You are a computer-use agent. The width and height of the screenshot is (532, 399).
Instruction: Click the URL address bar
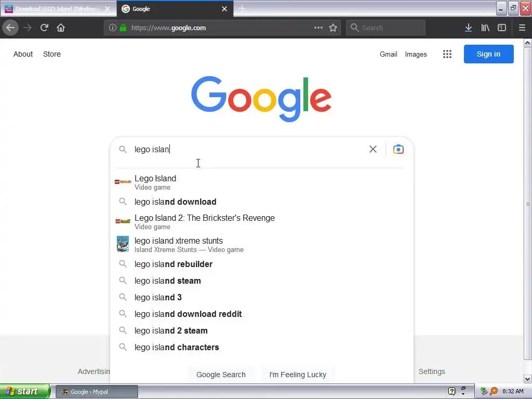click(x=222, y=28)
